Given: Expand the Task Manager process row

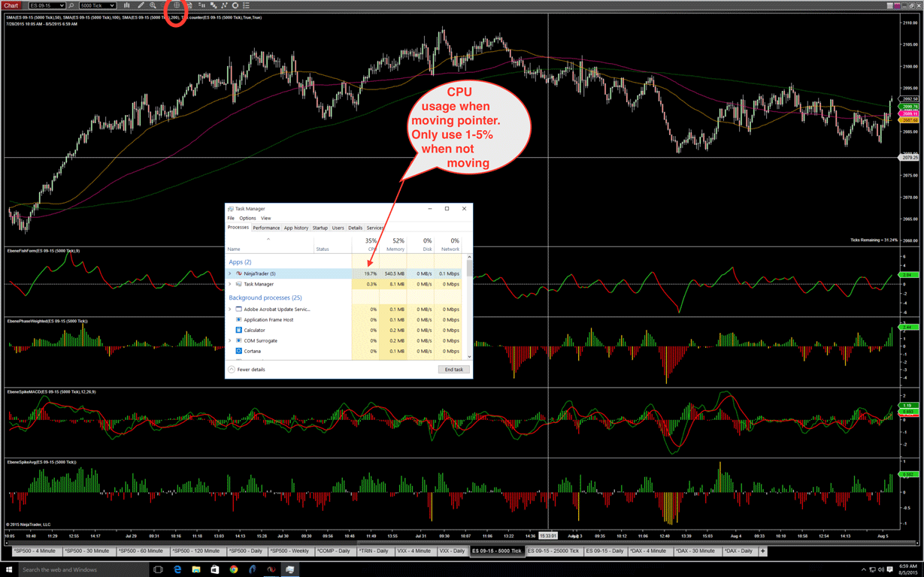Looking at the screenshot, I should click(230, 284).
